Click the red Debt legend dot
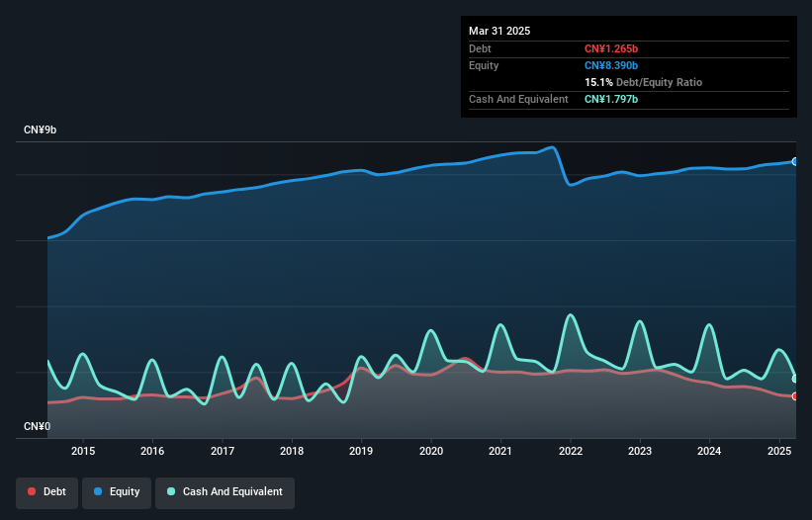Screen dimensions: 812x520 pyautogui.click(x=32, y=491)
